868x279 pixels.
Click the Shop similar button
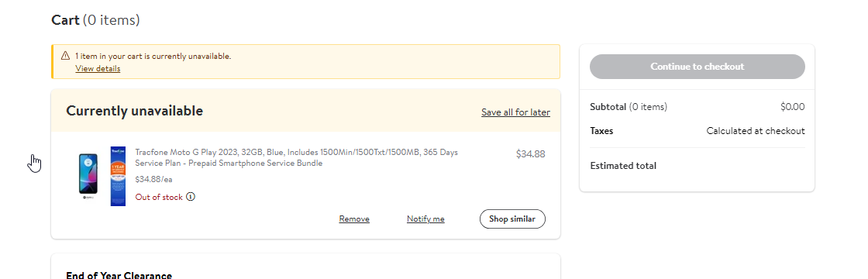[x=512, y=219]
